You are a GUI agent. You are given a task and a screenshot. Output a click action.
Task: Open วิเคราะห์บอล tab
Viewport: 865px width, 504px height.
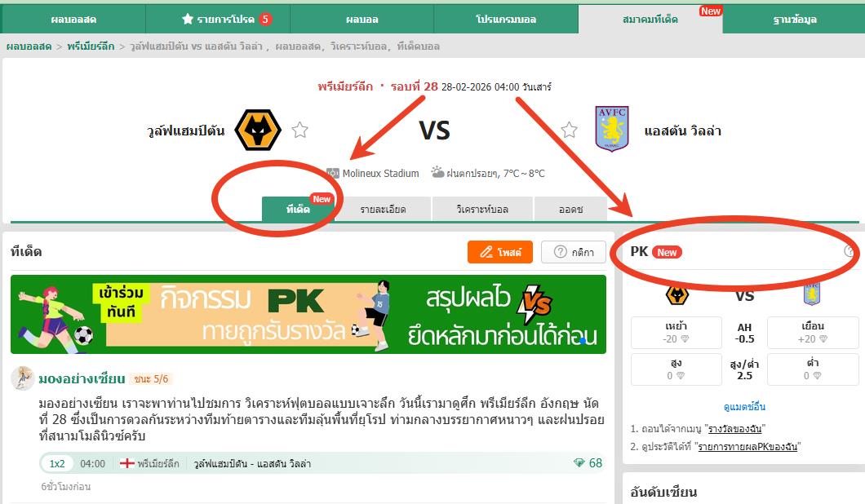483,210
